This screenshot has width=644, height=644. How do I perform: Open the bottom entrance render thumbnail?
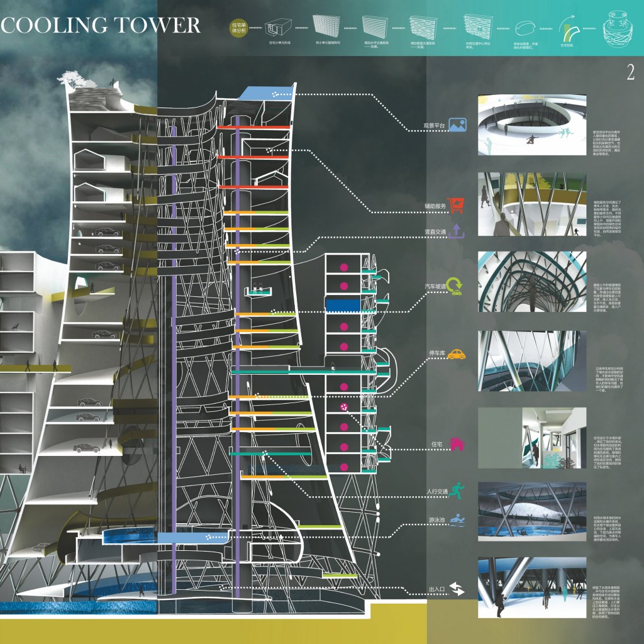pyautogui.click(x=532, y=587)
